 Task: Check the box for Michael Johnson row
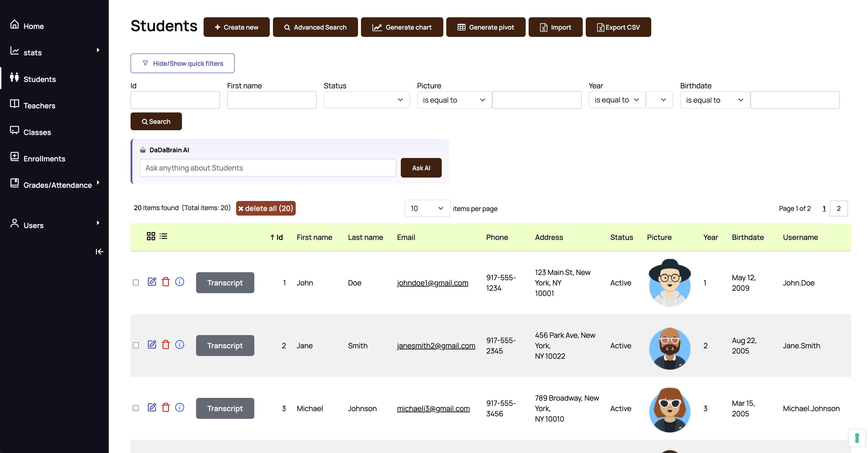click(x=136, y=408)
